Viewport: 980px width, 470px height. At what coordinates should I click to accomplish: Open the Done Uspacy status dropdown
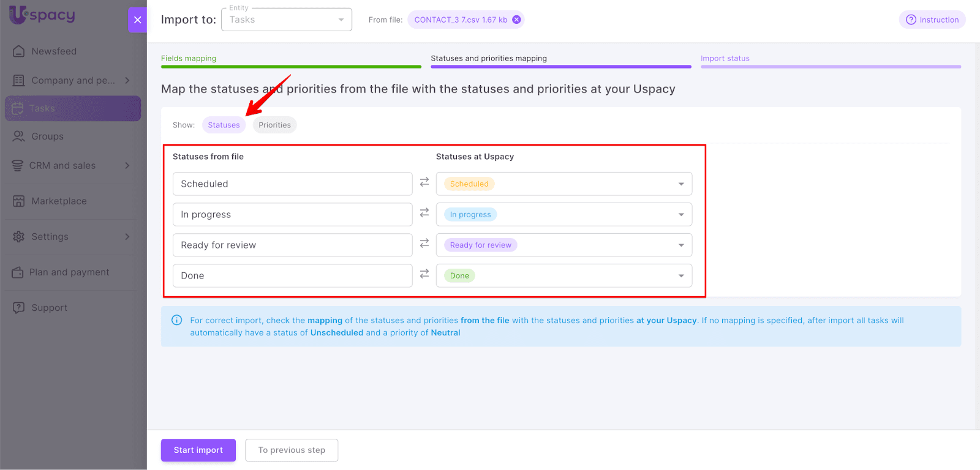[680, 276]
